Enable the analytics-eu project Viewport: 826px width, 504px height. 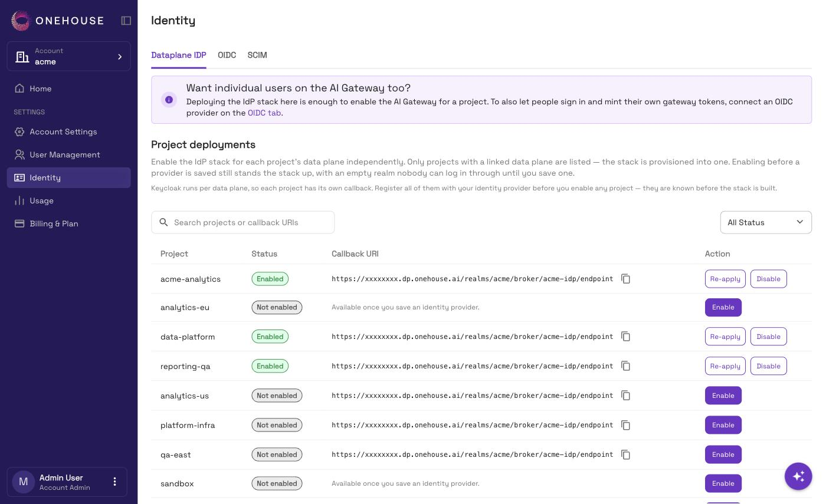[723, 307]
